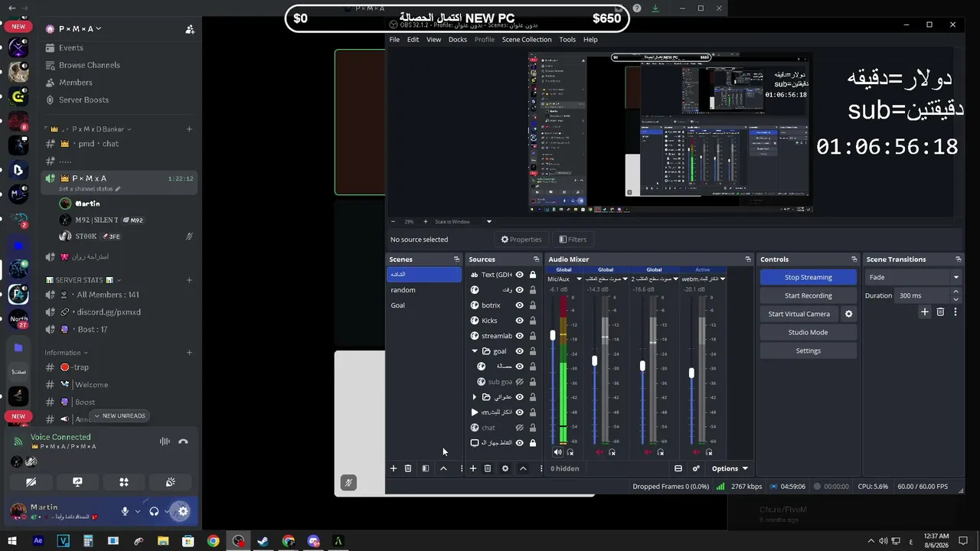Open webm mixer source dropdown arrow

click(722, 279)
